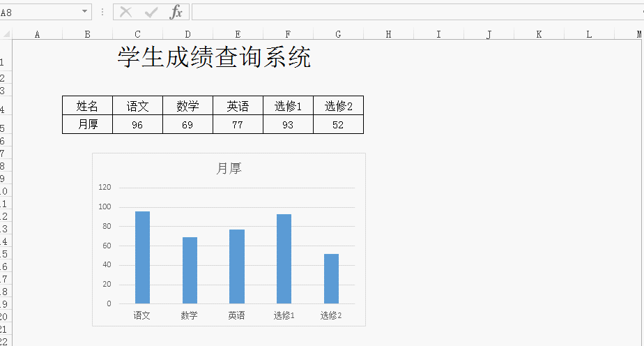Click the 120 value on chart axis
The image size is (644, 346).
coord(105,187)
